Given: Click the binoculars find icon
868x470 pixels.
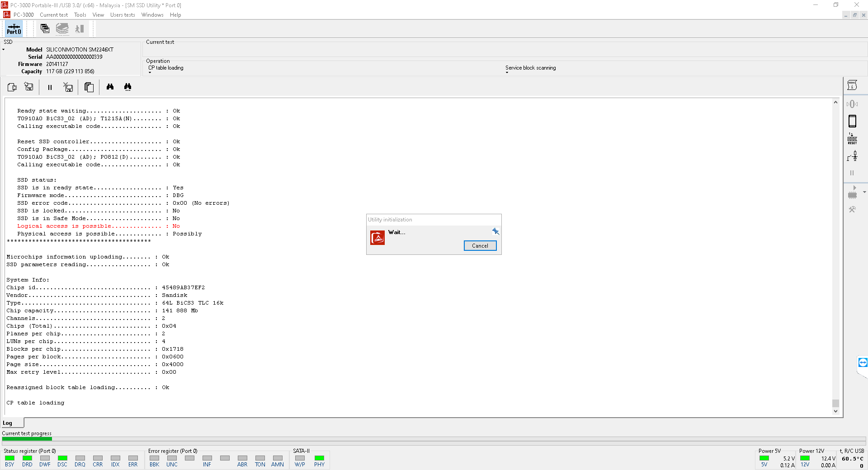Looking at the screenshot, I should pyautogui.click(x=110, y=87).
